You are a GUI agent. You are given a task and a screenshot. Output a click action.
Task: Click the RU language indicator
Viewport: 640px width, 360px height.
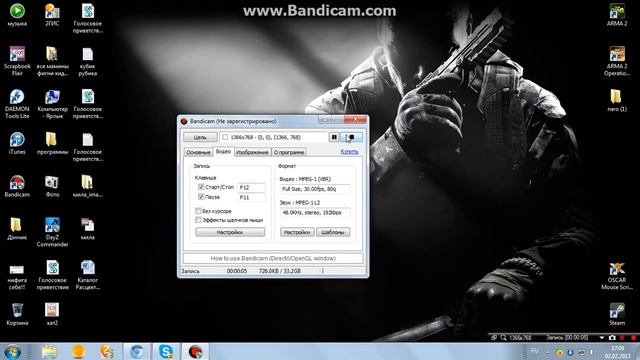(x=534, y=351)
